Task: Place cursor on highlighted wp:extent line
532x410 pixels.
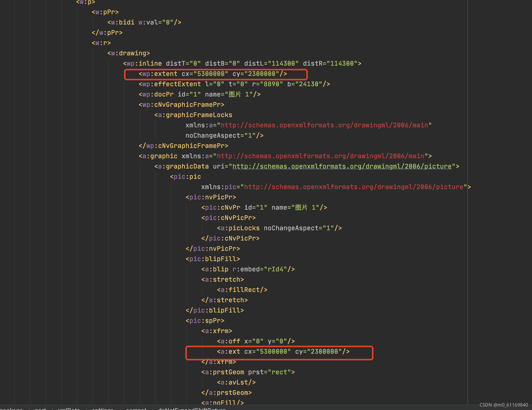Action: (212, 74)
